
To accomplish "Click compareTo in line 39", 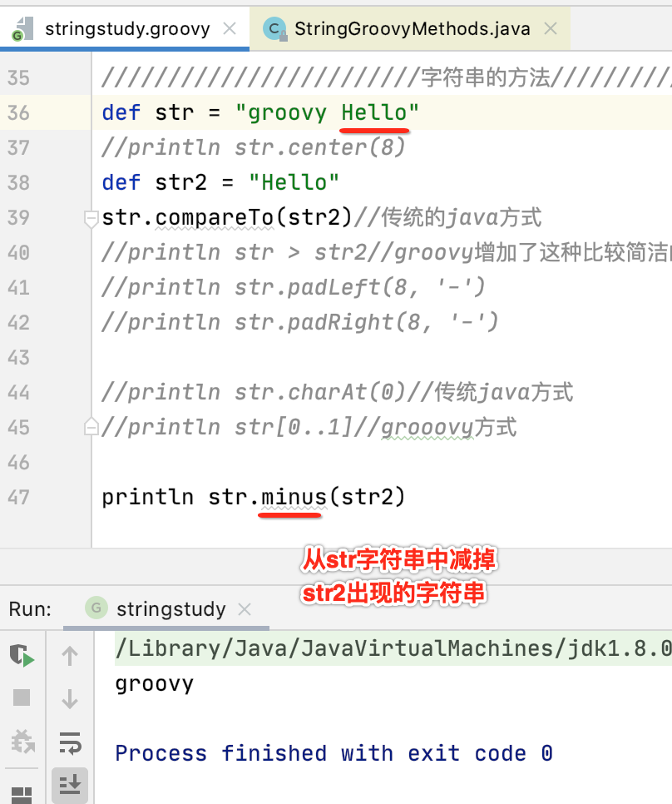I will 215,217.
